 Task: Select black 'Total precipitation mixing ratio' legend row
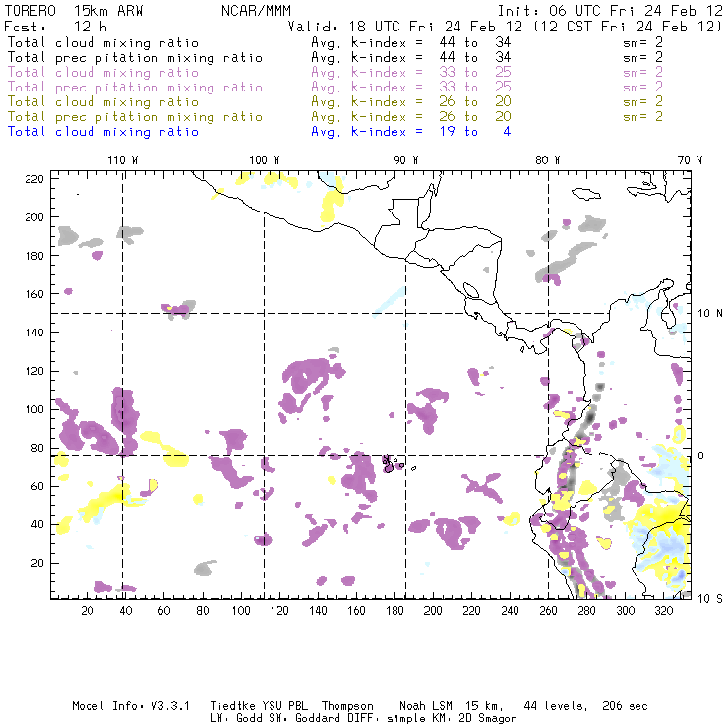(135, 58)
